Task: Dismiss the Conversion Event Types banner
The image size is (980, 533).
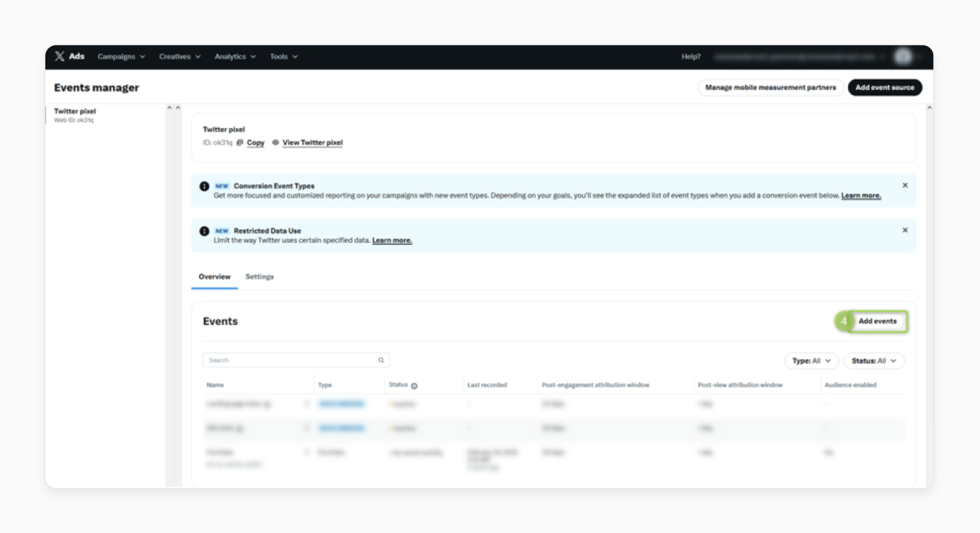Action: coord(905,185)
